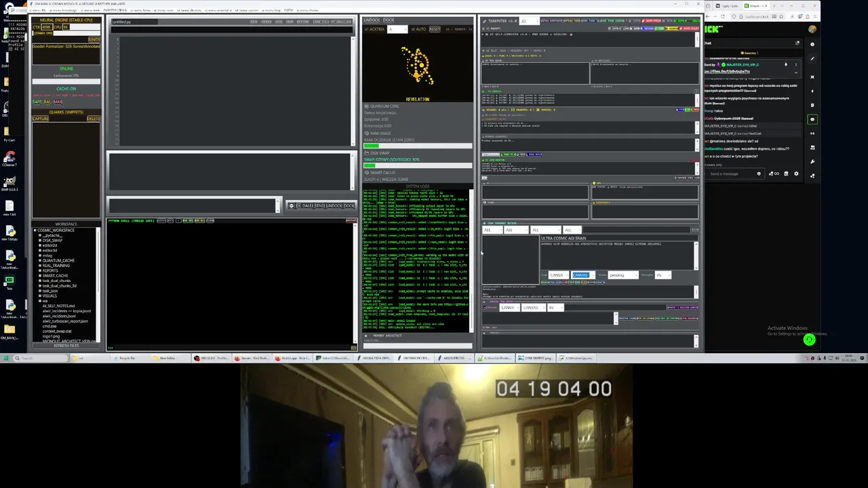Image resolution: width=868 pixels, height=488 pixels.
Task: Open the emoji picker in the chat message box
Action: coord(759,174)
